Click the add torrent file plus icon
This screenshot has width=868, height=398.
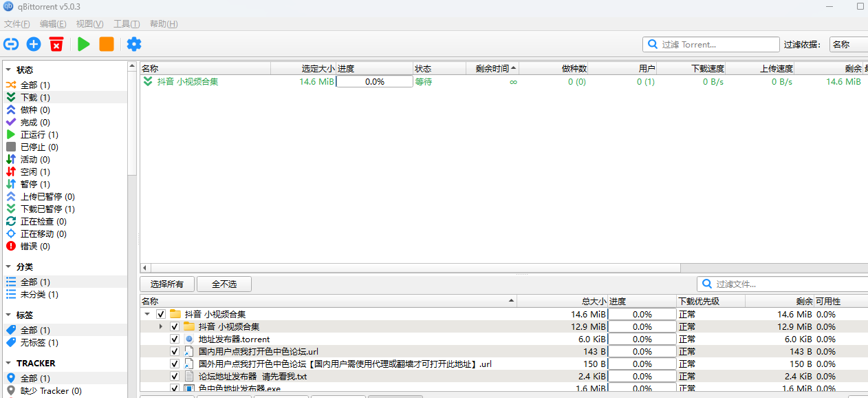click(34, 44)
